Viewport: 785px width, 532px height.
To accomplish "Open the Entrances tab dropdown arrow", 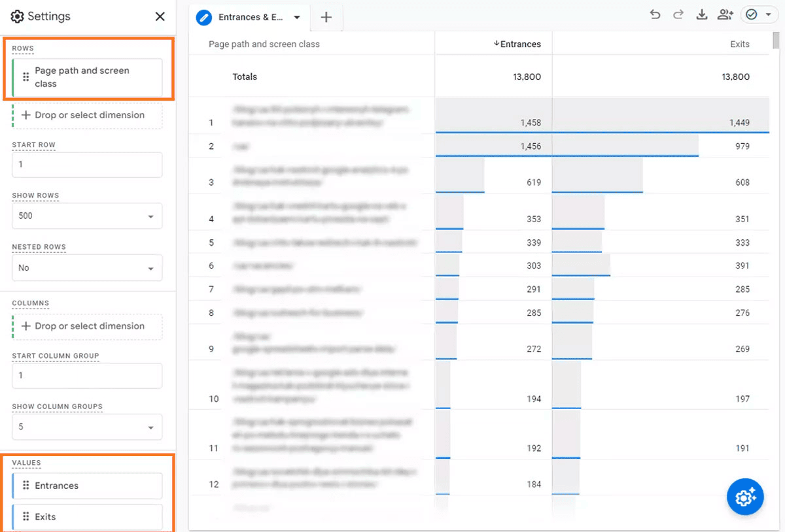I will click(x=297, y=18).
